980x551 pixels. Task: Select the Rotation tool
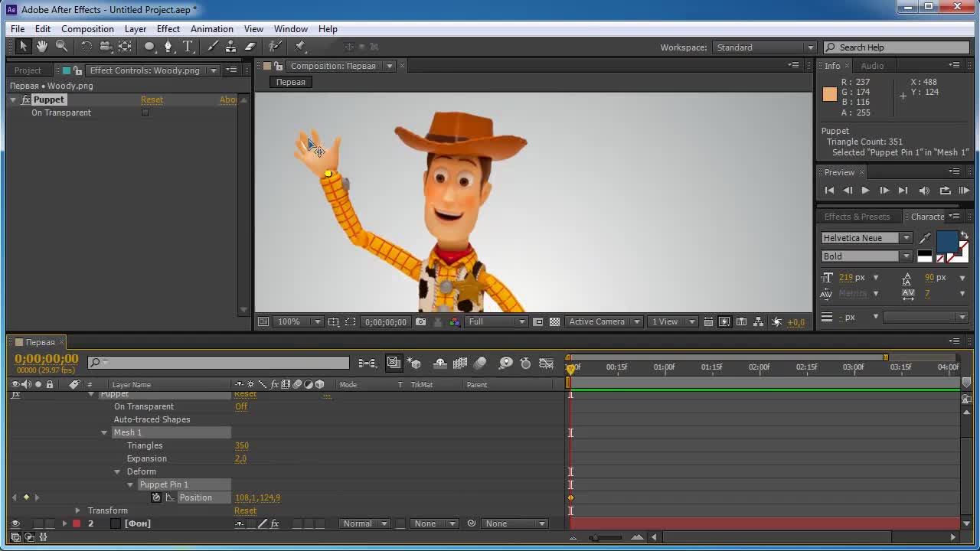[x=87, y=47]
